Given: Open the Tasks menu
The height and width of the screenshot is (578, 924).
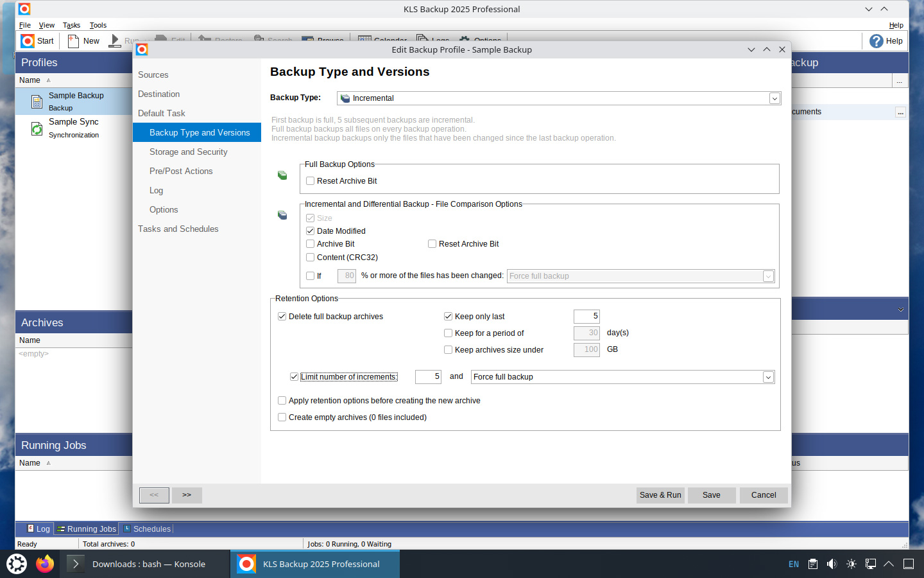Looking at the screenshot, I should [71, 25].
